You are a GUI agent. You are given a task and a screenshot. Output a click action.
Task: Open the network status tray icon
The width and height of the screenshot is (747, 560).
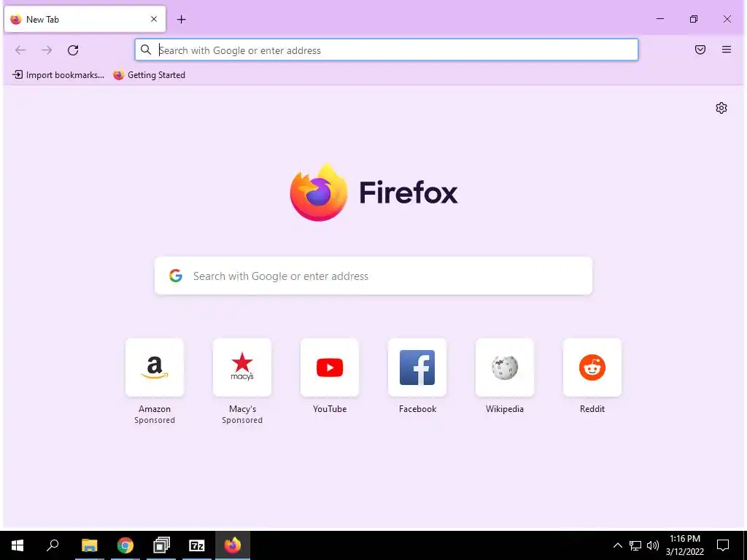pos(635,545)
